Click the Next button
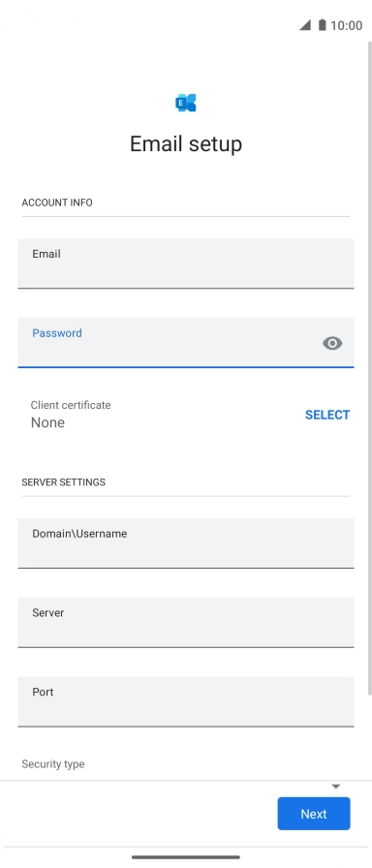This screenshot has height=868, width=372. click(314, 814)
